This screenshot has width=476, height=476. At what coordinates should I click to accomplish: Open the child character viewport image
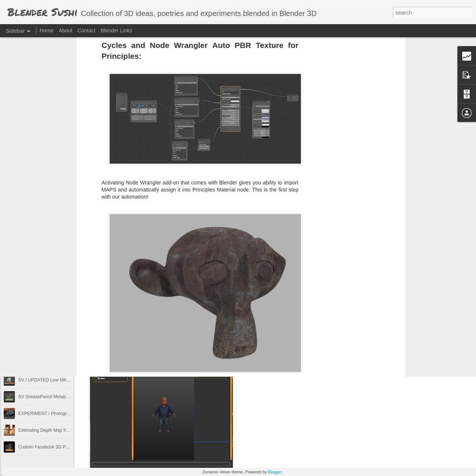click(161, 422)
